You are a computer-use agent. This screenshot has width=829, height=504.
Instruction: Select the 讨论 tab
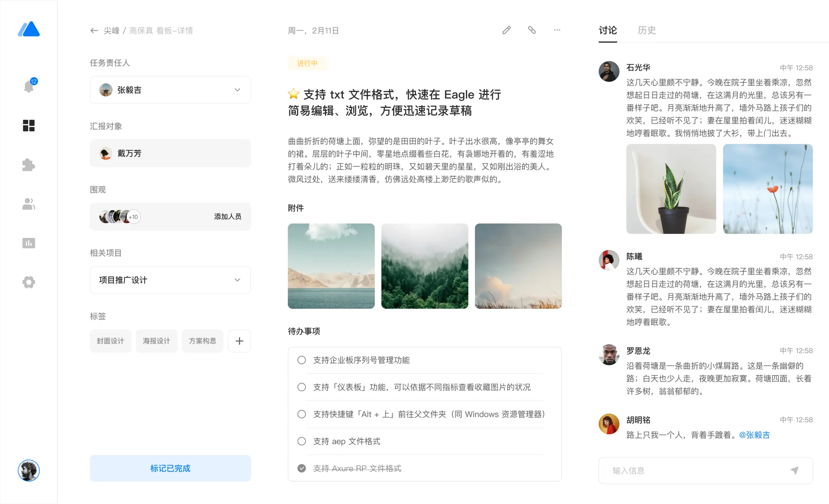point(608,30)
